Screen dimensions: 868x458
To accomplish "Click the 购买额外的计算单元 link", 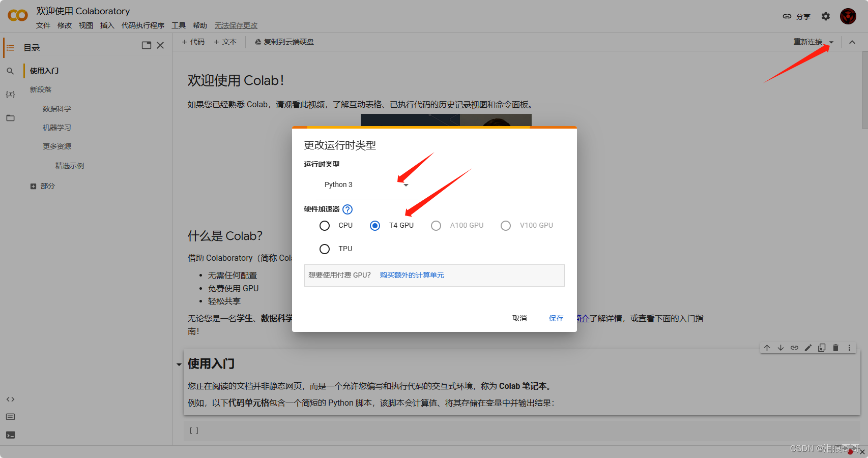I will point(411,275).
